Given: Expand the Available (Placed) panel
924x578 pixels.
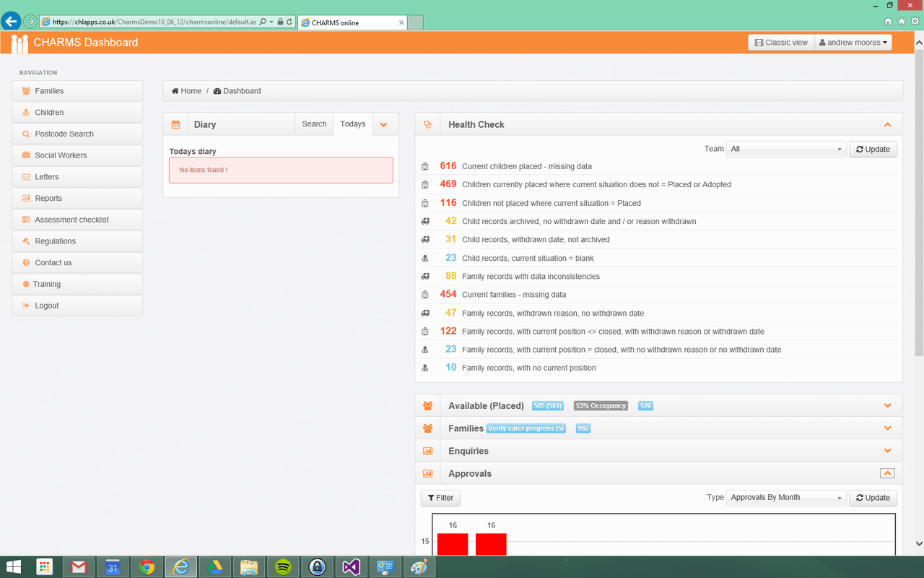Looking at the screenshot, I should 888,405.
